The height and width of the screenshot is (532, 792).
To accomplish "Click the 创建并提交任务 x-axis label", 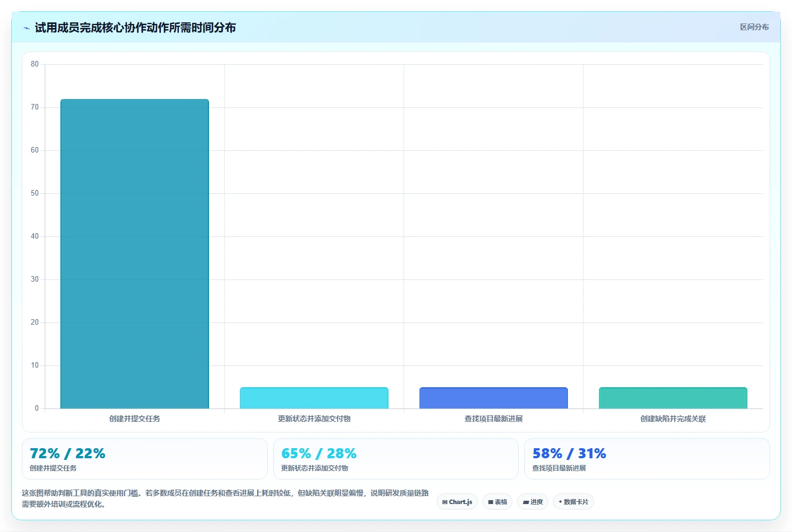I will (135, 419).
